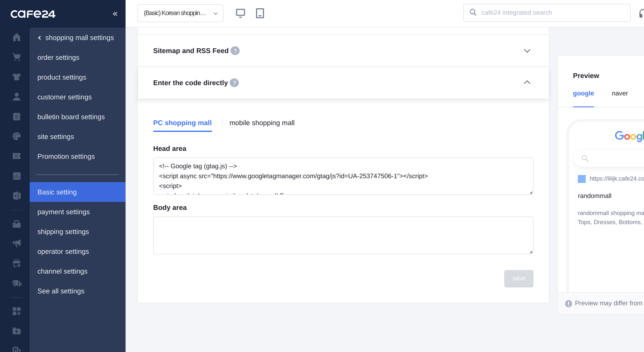Select Basic setting menu item

coord(78,192)
